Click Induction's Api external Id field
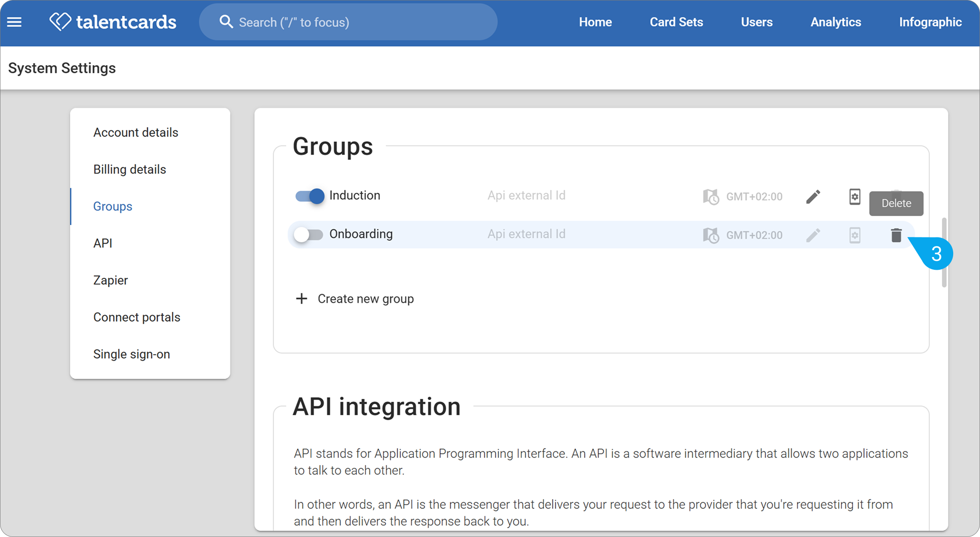The width and height of the screenshot is (980, 537). point(526,195)
